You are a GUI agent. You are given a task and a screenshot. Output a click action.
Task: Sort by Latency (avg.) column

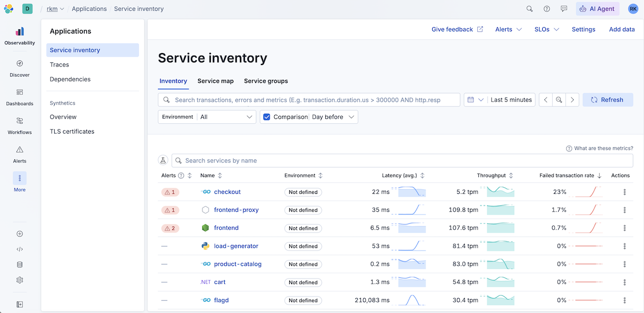(403, 175)
